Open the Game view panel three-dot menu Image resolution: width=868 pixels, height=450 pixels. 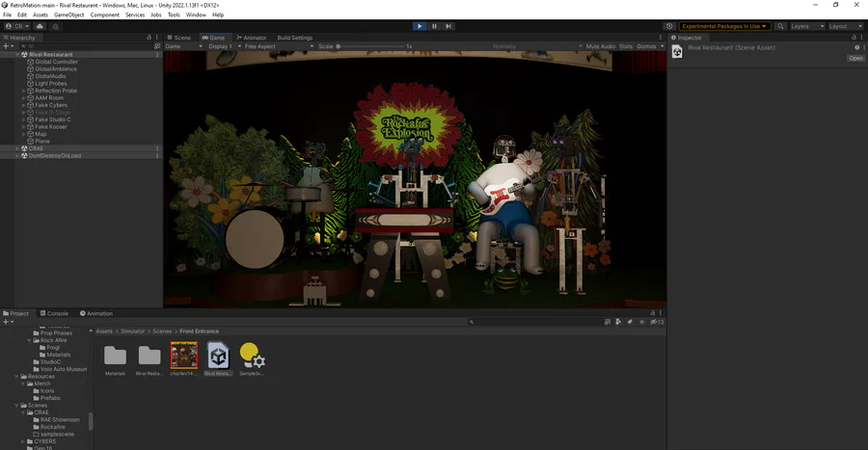tap(661, 37)
